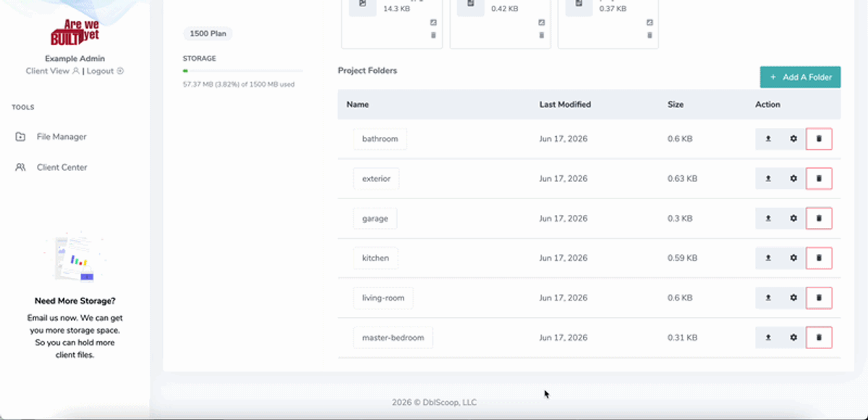Delete the 0.37 KB file

pos(650,35)
